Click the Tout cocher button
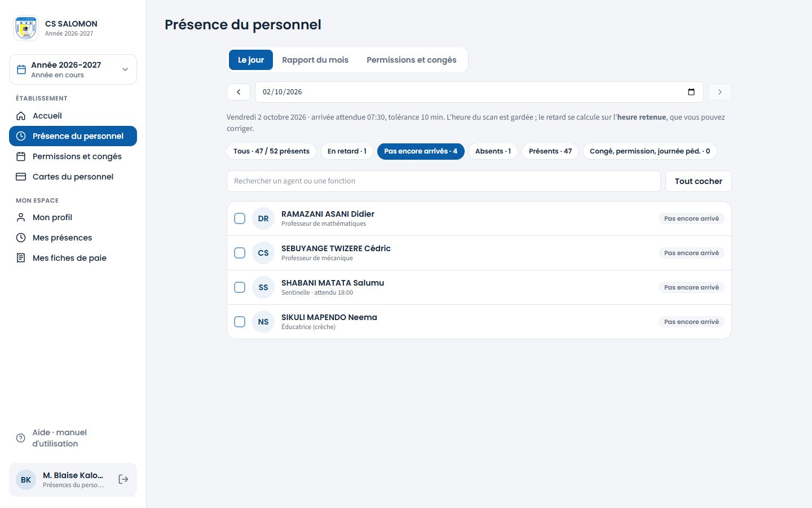This screenshot has height=508, width=812. coord(699,181)
